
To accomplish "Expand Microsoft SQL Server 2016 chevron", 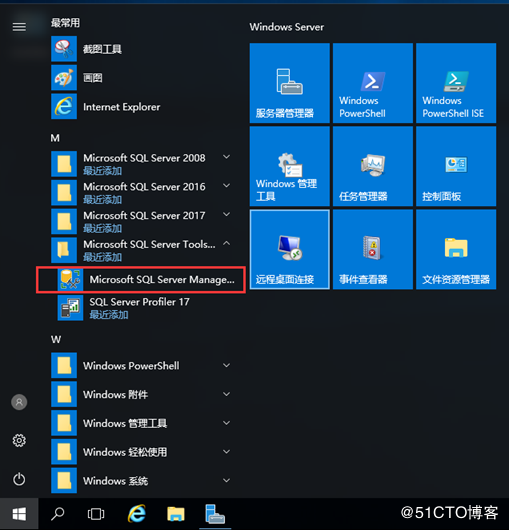I will coord(226,186).
